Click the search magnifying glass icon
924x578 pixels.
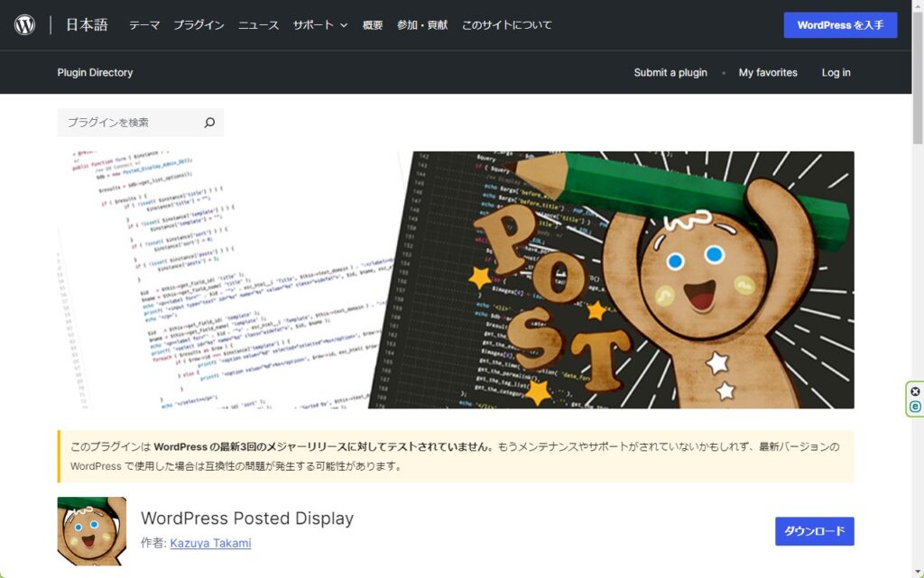(x=209, y=123)
